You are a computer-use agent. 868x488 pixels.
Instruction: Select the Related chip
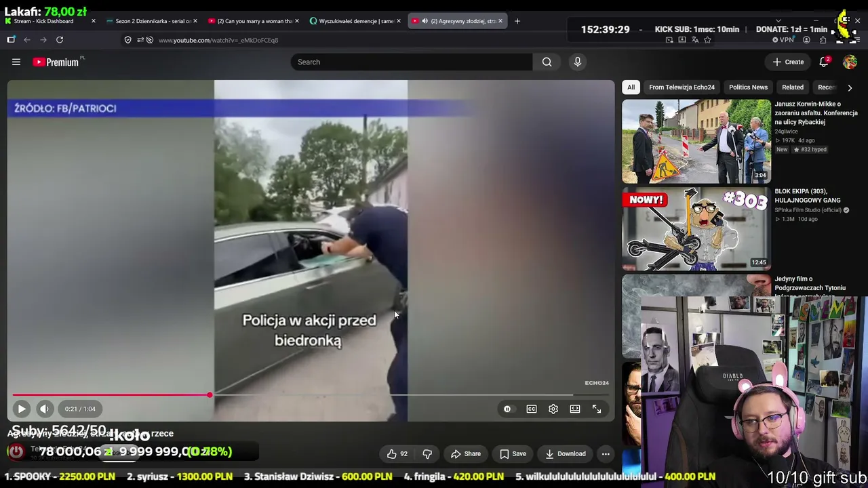pos(793,87)
